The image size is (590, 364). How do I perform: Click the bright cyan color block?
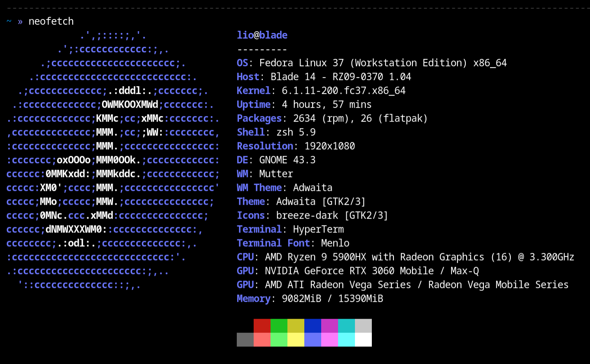(346, 340)
